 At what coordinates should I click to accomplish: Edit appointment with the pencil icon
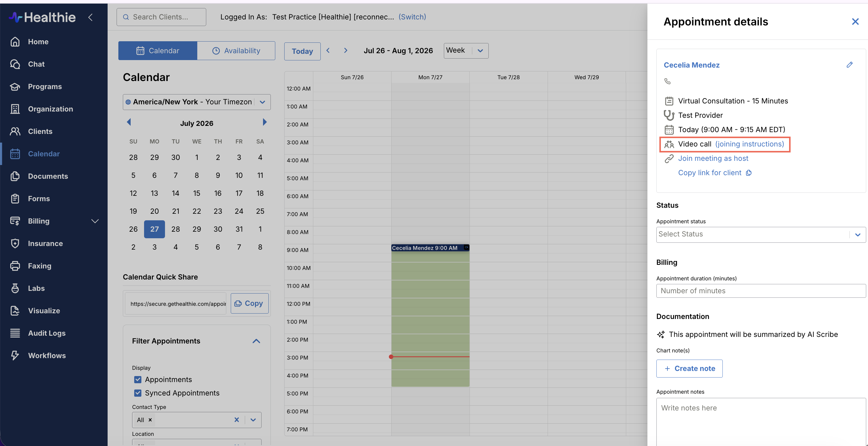(849, 65)
